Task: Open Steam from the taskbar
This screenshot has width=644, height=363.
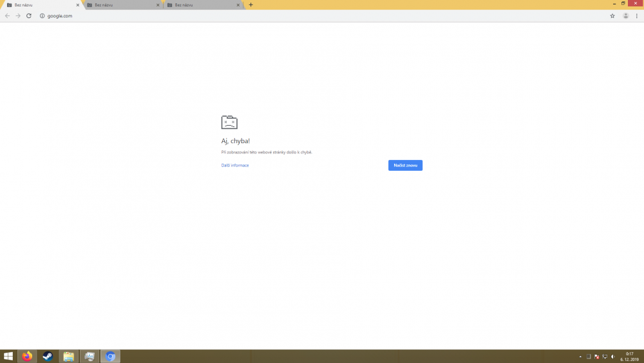Action: point(48,357)
